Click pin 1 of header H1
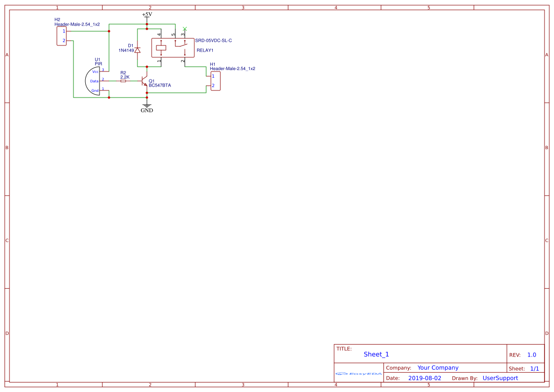The height and width of the screenshot is (392, 554). [x=213, y=76]
